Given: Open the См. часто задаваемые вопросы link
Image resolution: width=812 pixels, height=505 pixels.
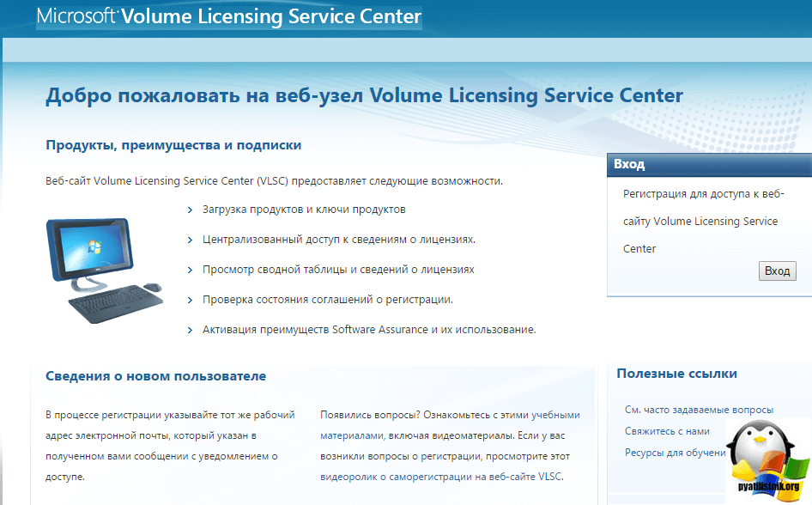Looking at the screenshot, I should (x=699, y=410).
